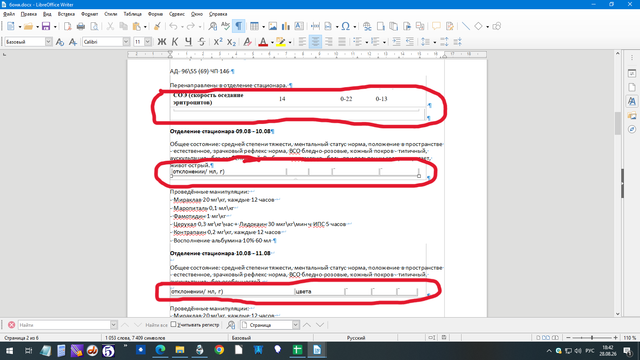Open the Таблица menu

pyautogui.click(x=132, y=14)
